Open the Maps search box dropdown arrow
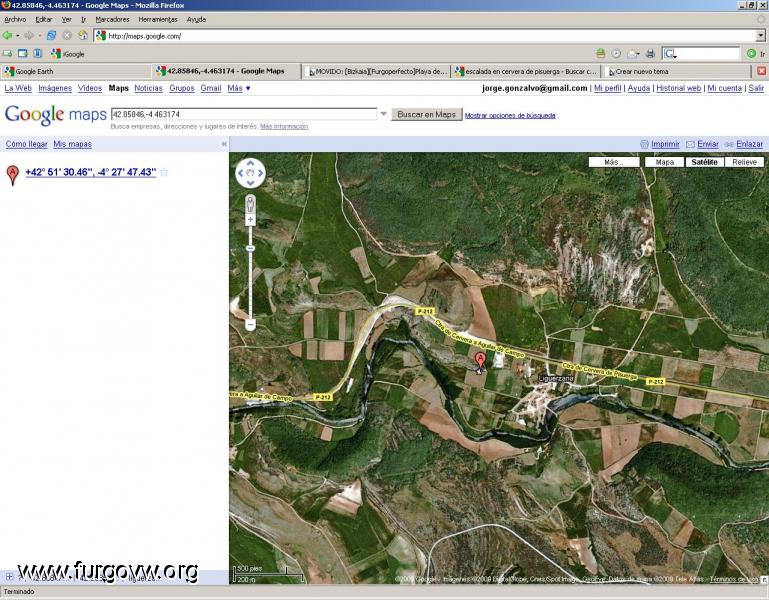 pos(384,114)
